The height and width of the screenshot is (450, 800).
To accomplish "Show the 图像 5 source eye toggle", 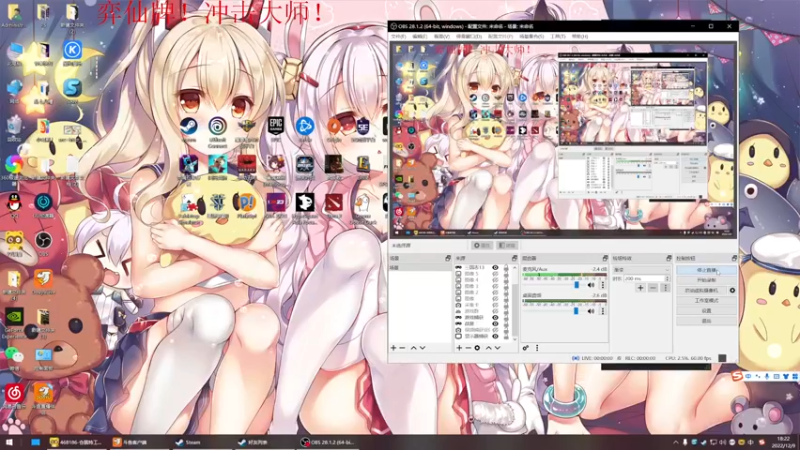I will coord(495,274).
